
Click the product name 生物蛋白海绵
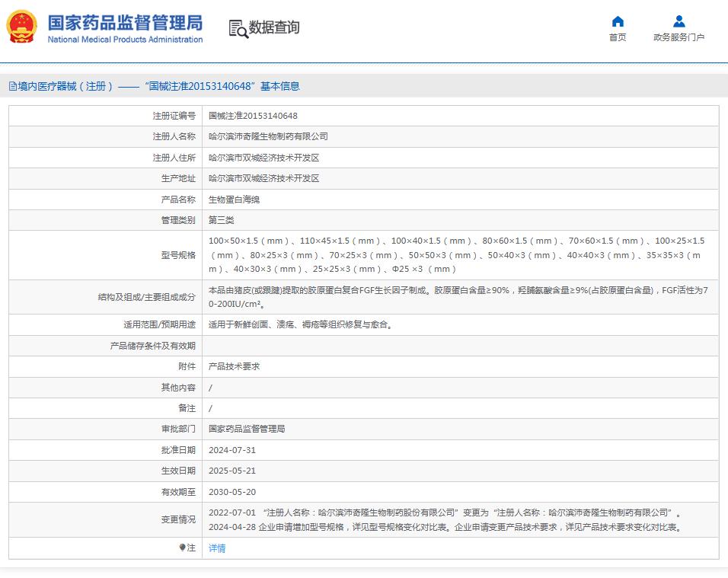coord(234,200)
